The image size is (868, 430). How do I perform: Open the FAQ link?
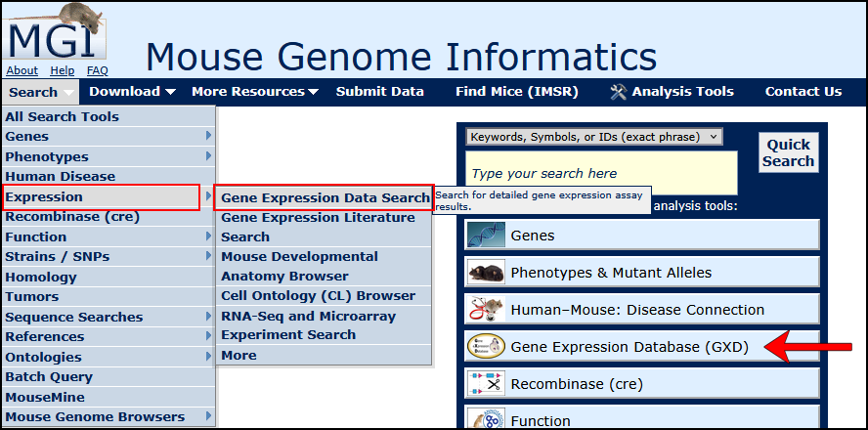[98, 70]
